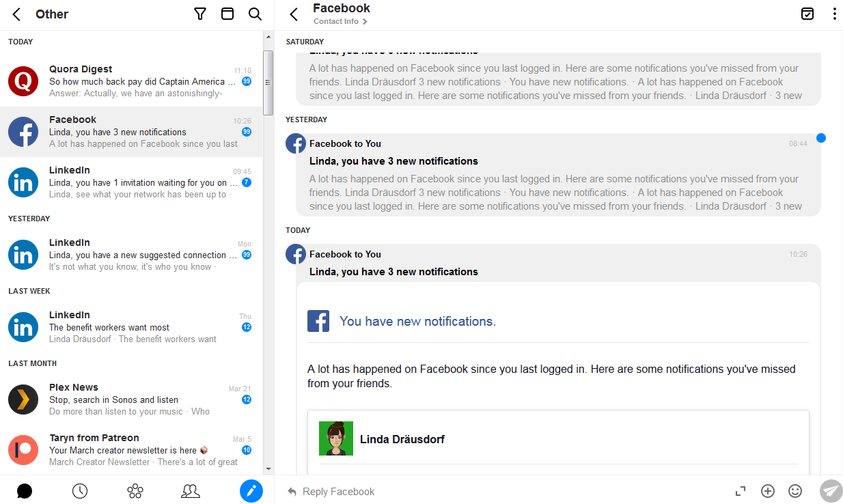The height and width of the screenshot is (504, 843).
Task: Click the Quora Digest sender avatar
Action: pos(23,81)
